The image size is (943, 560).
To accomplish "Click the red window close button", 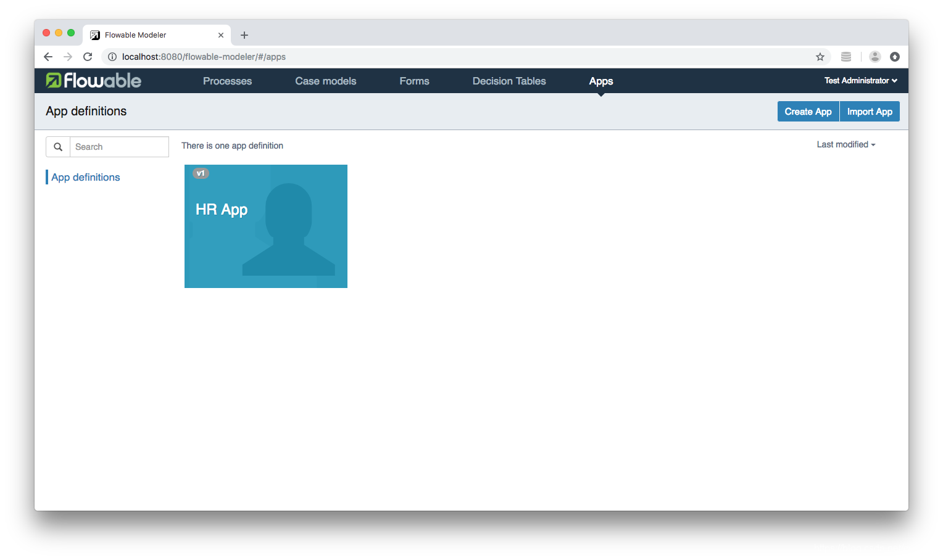I will coord(46,33).
